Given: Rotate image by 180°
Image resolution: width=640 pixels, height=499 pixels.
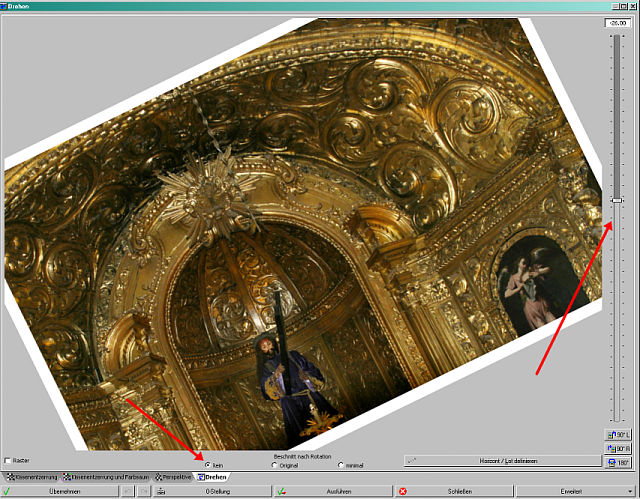Looking at the screenshot, I should pyautogui.click(x=618, y=463).
